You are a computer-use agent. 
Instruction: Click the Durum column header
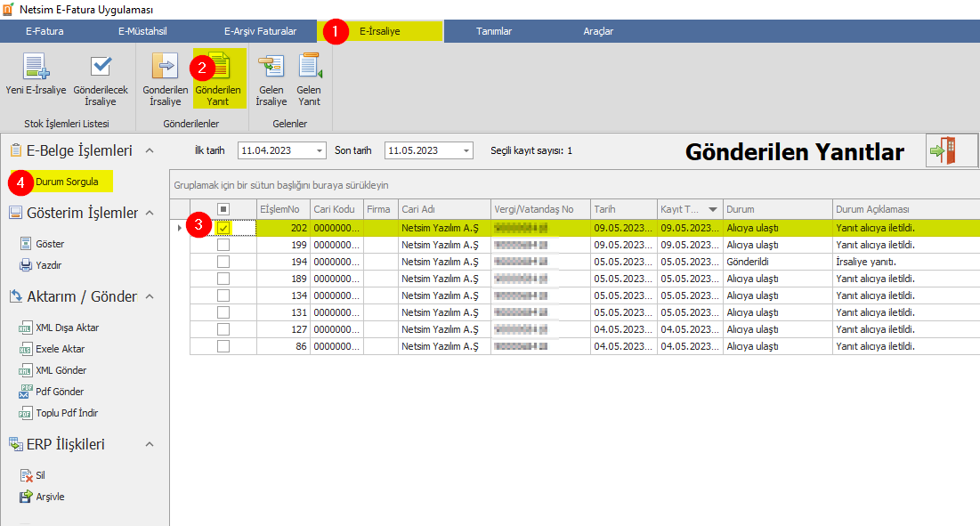pos(777,209)
